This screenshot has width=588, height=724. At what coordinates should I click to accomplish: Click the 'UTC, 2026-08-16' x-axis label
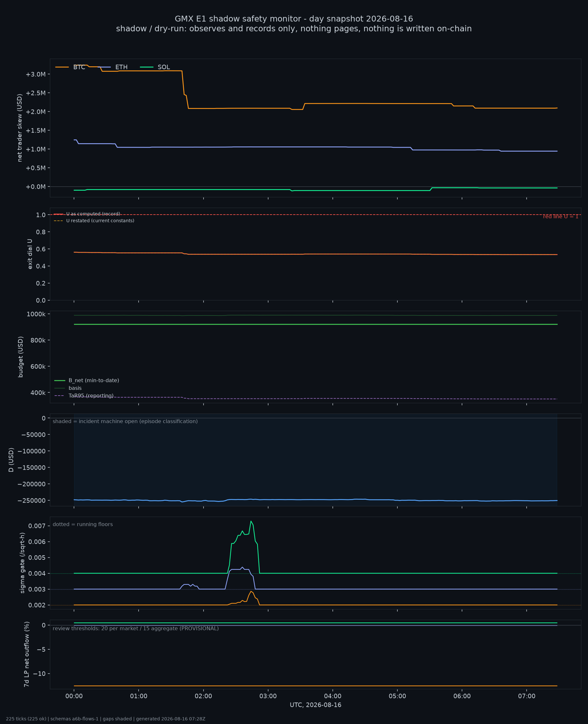tap(315, 705)
